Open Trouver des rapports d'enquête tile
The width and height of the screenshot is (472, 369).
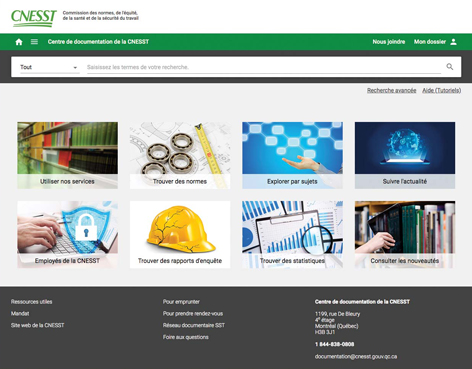[x=180, y=234]
